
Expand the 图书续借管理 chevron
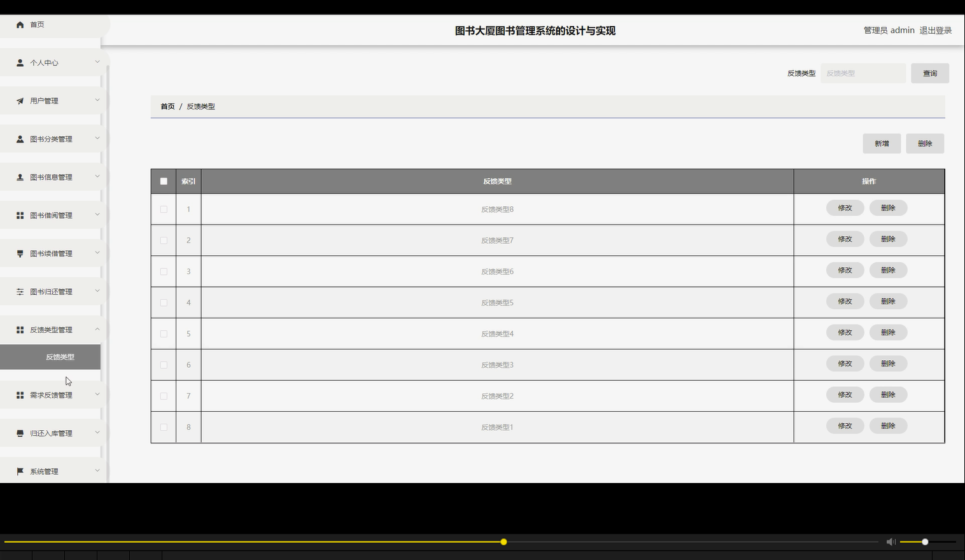click(x=97, y=253)
